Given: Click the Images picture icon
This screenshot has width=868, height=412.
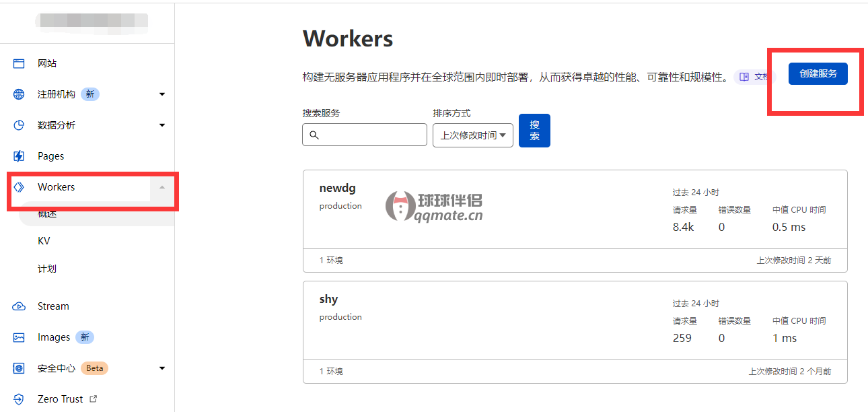Looking at the screenshot, I should click(19, 337).
